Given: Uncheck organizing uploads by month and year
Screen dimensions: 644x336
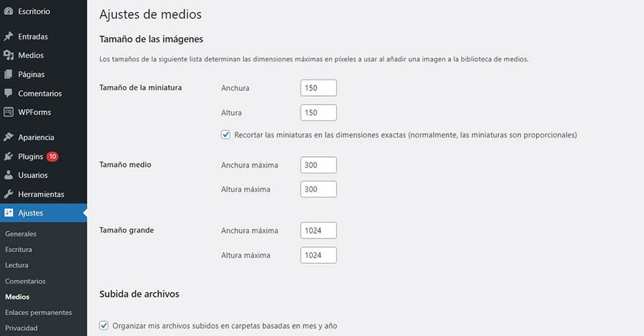Looking at the screenshot, I should [104, 325].
